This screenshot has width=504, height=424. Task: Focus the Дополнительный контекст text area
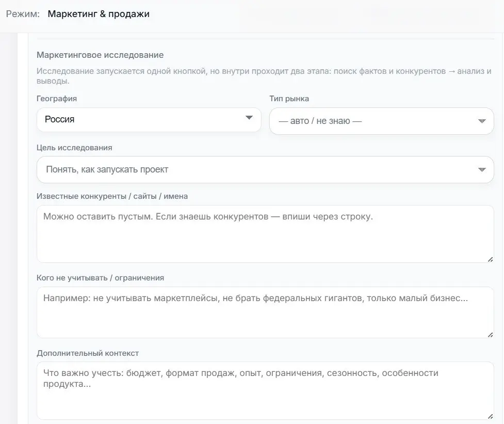[265, 390]
